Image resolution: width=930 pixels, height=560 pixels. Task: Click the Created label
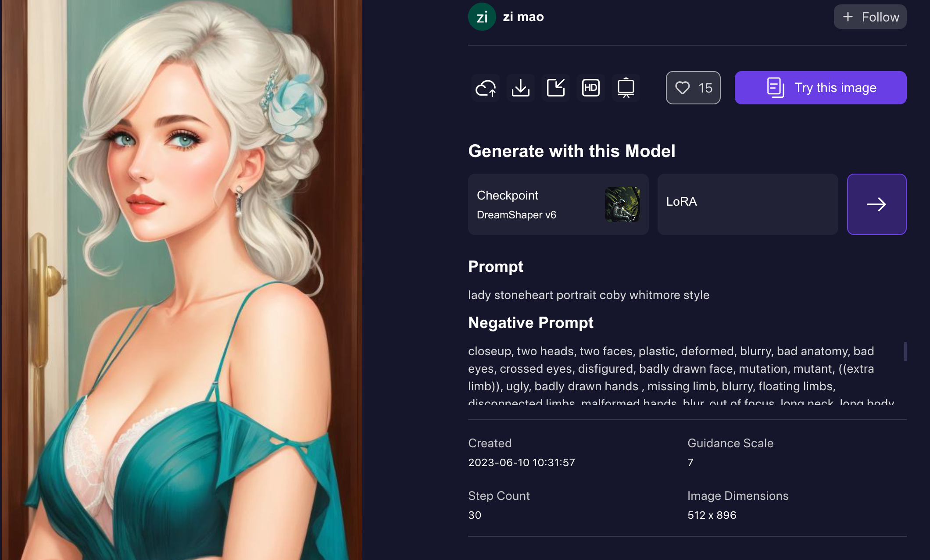(490, 443)
